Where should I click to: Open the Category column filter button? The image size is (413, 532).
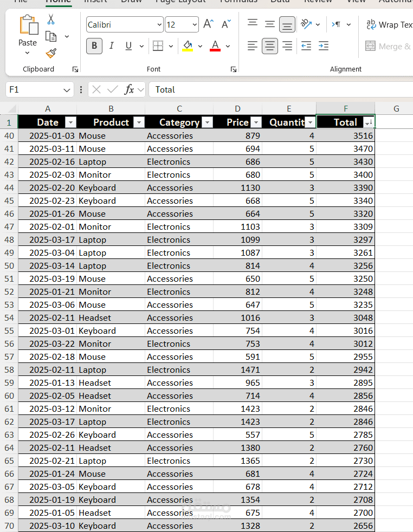[208, 122]
